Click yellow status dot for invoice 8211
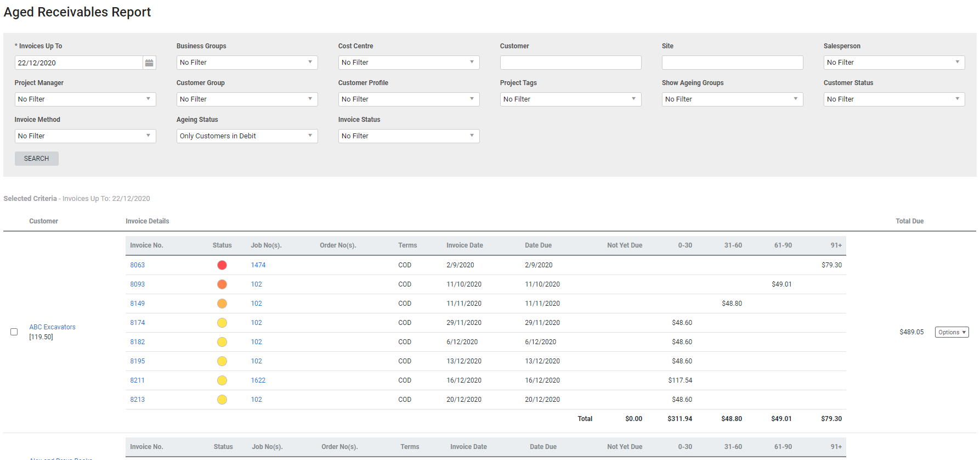980x460 pixels. (x=222, y=380)
